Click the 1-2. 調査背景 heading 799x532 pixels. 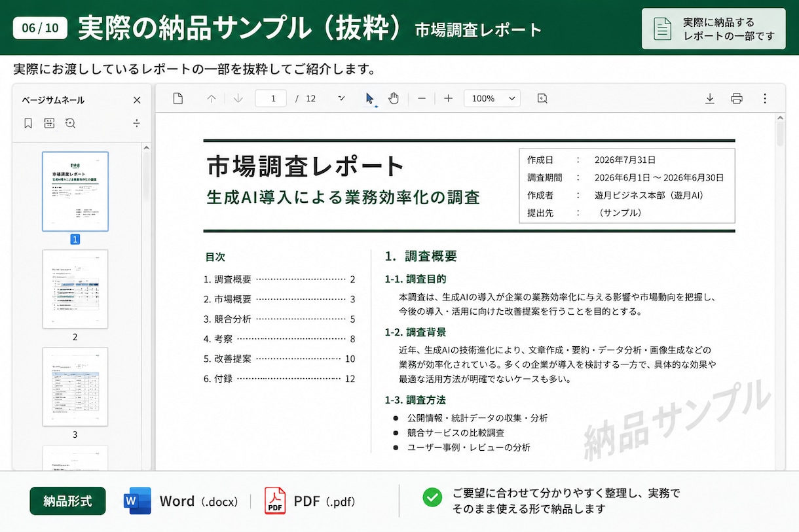pyautogui.click(x=415, y=332)
